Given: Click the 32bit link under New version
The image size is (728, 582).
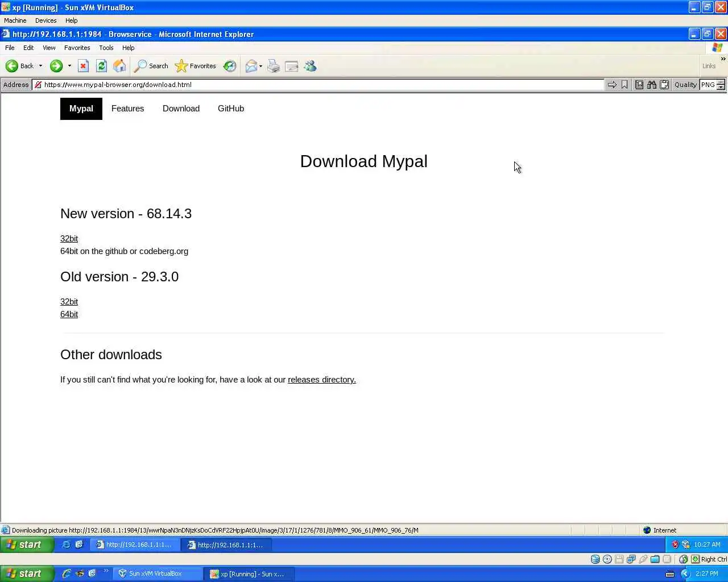Looking at the screenshot, I should pyautogui.click(x=69, y=239).
